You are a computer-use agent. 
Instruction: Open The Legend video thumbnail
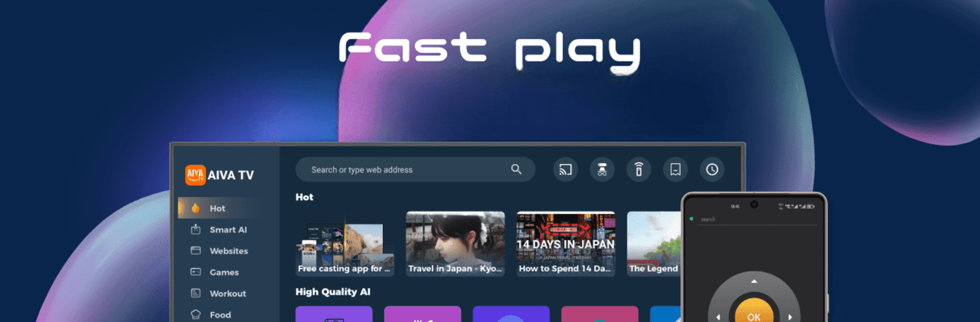[654, 244]
